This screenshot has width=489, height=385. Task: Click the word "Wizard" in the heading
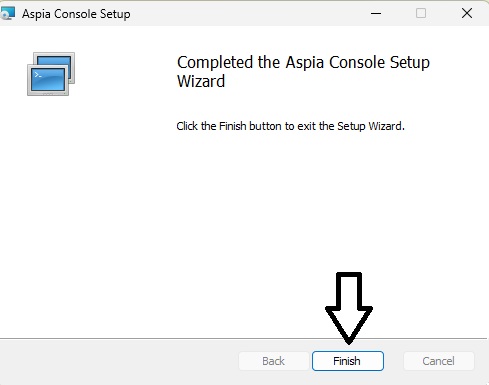(x=201, y=81)
